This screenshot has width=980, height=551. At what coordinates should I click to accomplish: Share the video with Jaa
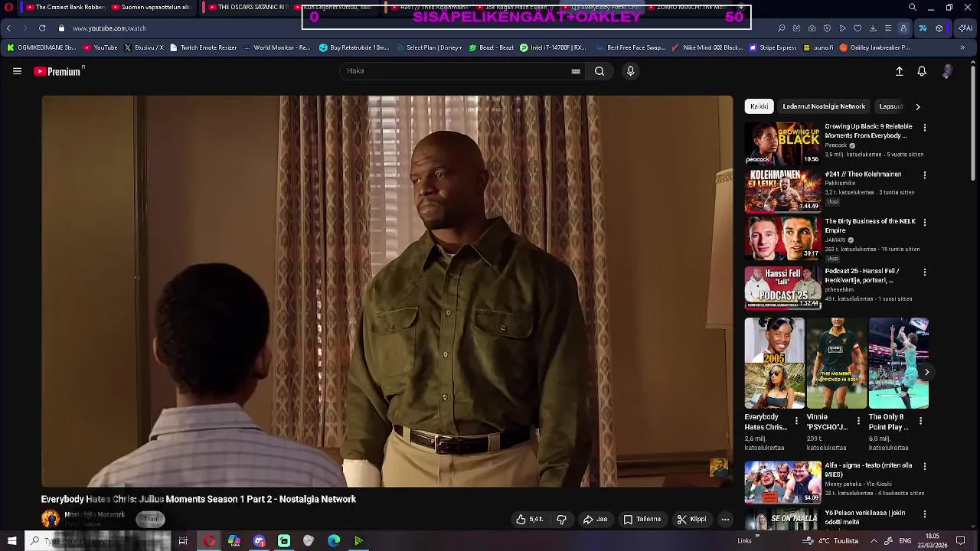(595, 520)
